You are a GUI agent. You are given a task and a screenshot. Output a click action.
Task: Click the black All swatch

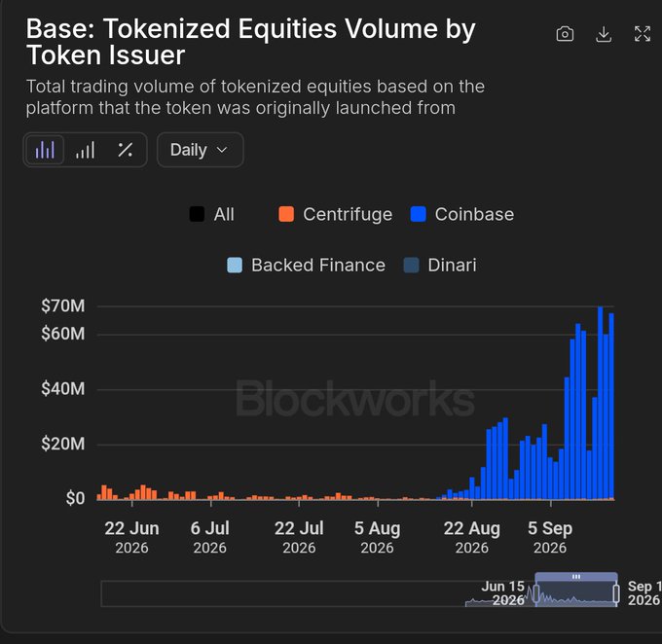coord(197,214)
